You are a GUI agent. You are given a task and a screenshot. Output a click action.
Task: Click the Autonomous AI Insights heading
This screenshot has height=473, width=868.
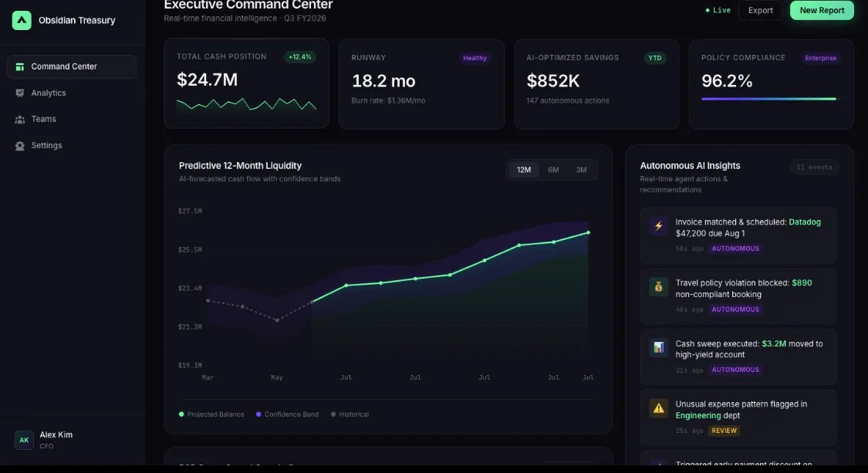pyautogui.click(x=690, y=166)
